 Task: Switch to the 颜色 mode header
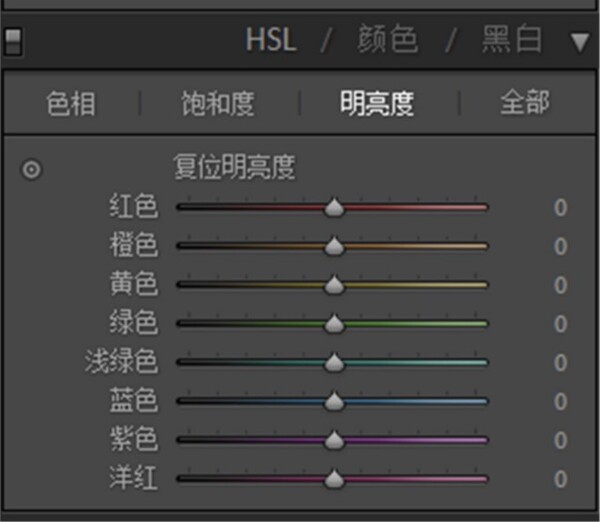pos(387,39)
